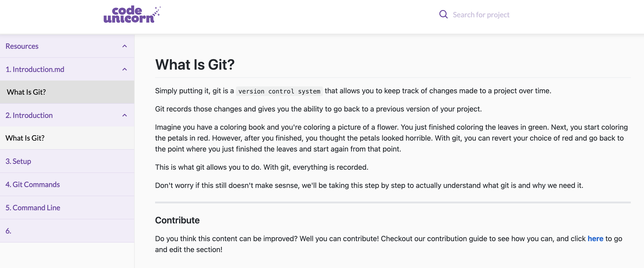Viewport: 644px width, 268px height.
Task: Open highlighted What Is Git? under 1. Introduction.md
Action: click(26, 92)
